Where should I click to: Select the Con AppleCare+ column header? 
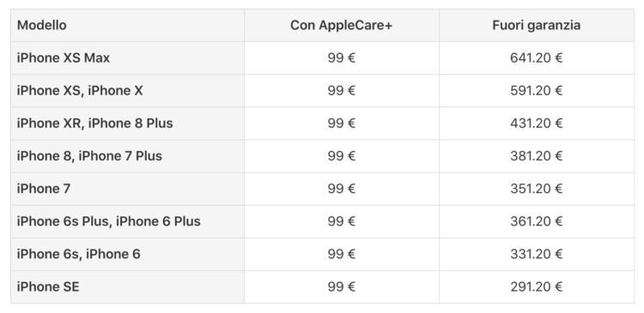[x=341, y=25]
